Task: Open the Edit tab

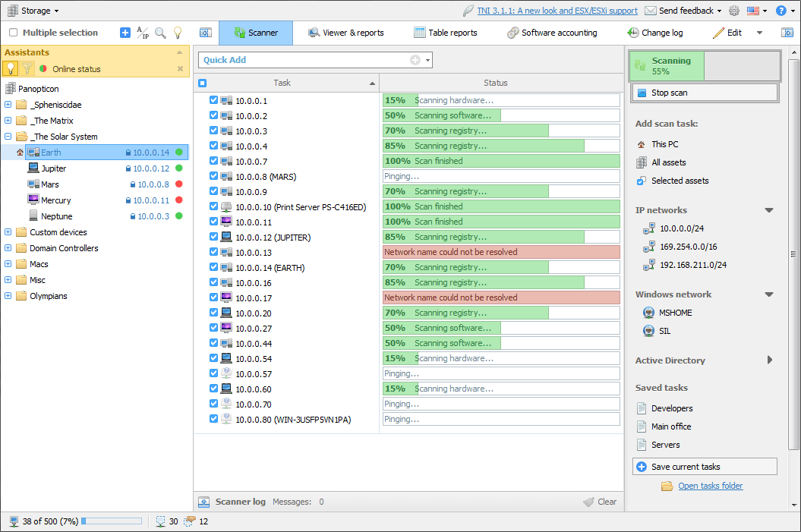Action: pyautogui.click(x=727, y=33)
